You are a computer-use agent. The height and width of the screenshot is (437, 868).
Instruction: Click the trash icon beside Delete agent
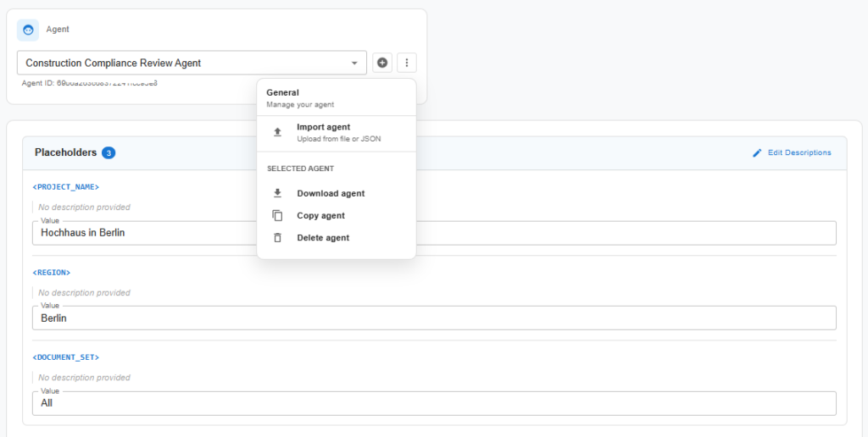277,238
